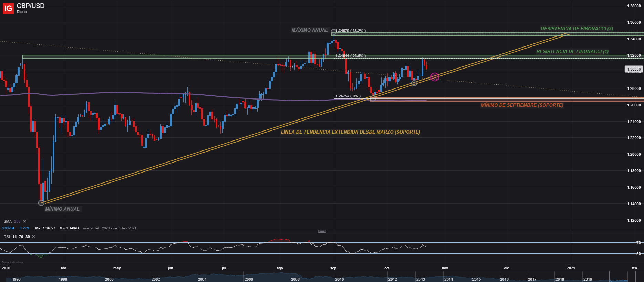Select the circle marker at MÍNIMO ANUAL
The image size is (644, 282).
click(x=41, y=203)
